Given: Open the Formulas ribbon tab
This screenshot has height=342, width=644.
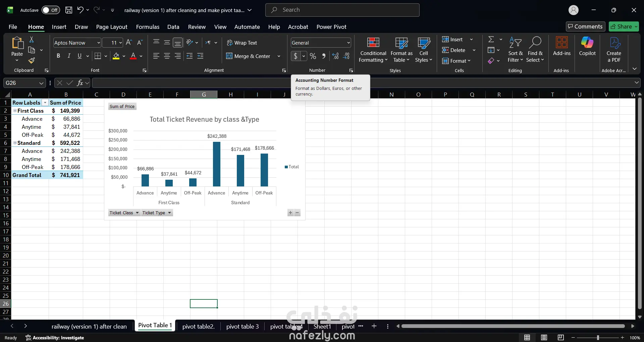Looking at the screenshot, I should pyautogui.click(x=148, y=27).
